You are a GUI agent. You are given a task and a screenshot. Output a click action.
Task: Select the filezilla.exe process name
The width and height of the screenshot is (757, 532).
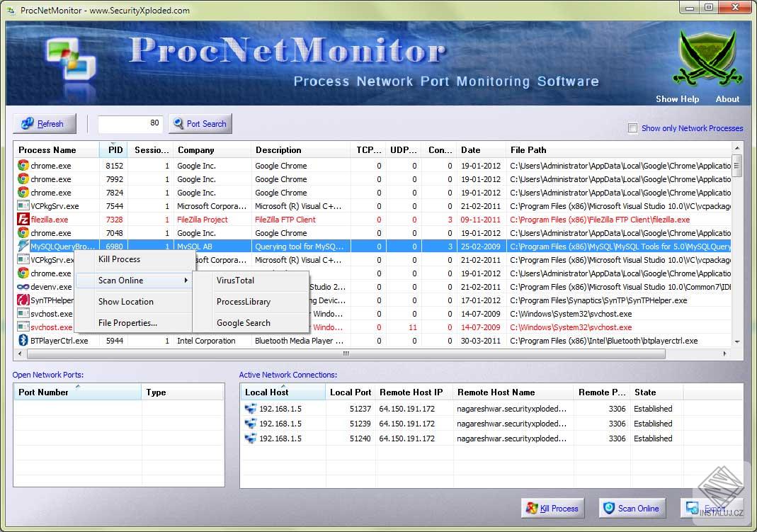(50, 220)
